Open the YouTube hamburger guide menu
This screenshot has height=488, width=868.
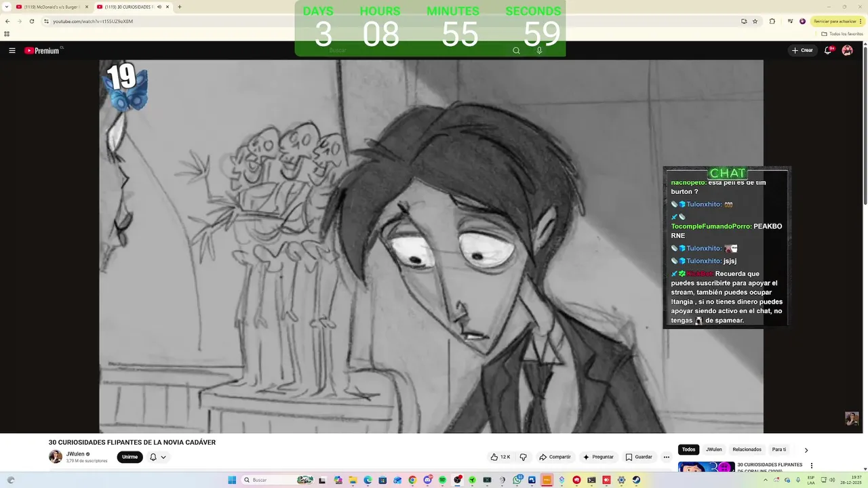(x=12, y=51)
